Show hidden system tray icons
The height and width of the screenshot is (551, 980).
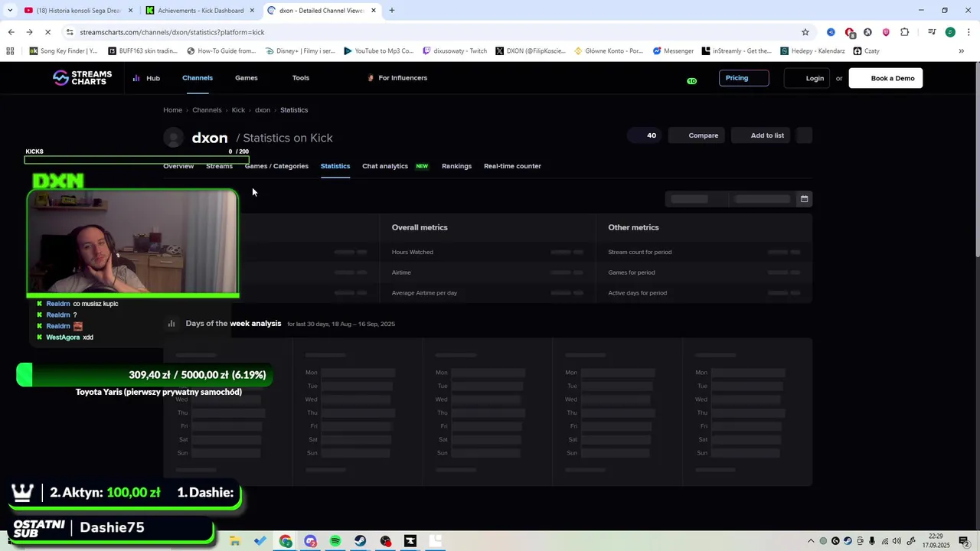coord(811,541)
